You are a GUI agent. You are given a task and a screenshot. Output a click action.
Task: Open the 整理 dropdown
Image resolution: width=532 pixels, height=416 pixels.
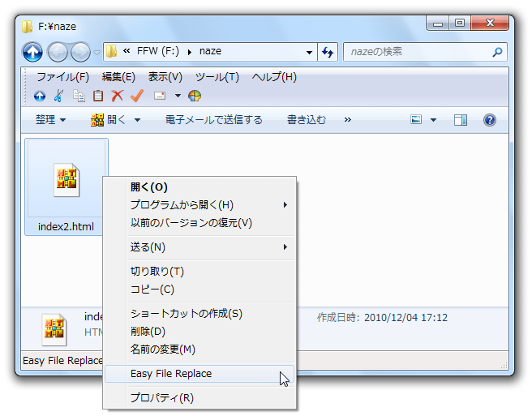pos(50,120)
